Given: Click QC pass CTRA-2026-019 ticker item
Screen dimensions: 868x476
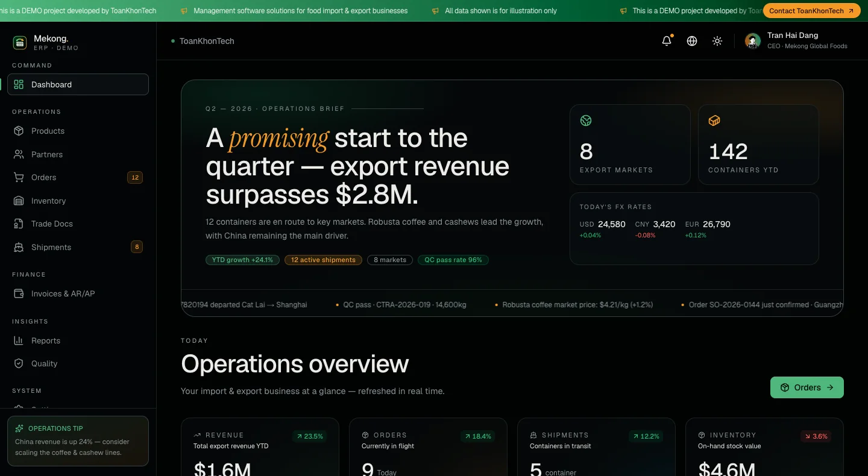Looking at the screenshot, I should (404, 305).
